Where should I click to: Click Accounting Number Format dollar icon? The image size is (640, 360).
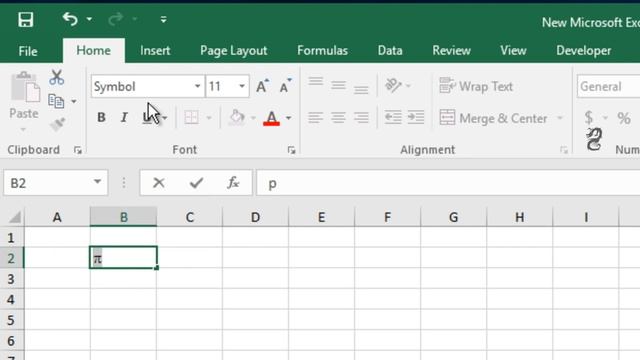tap(589, 118)
